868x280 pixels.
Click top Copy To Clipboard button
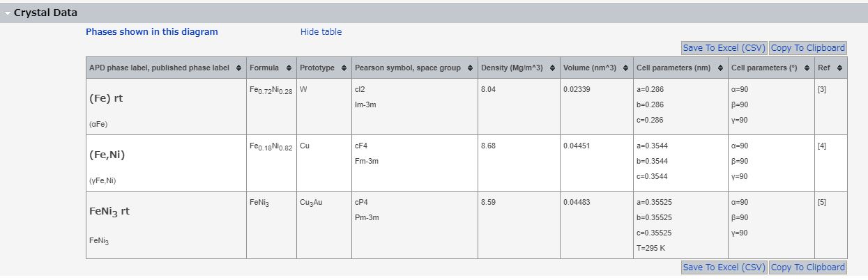pos(808,48)
